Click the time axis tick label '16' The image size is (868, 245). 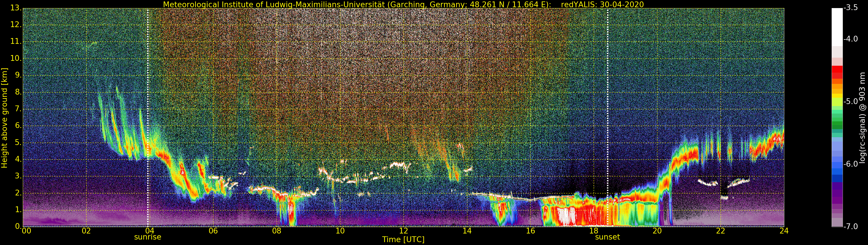530,231
